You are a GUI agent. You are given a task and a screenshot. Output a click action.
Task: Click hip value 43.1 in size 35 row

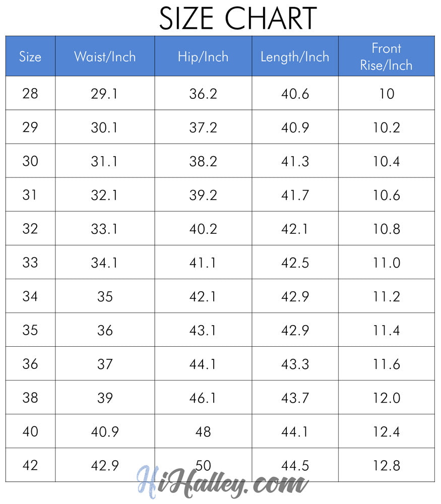tap(203, 331)
